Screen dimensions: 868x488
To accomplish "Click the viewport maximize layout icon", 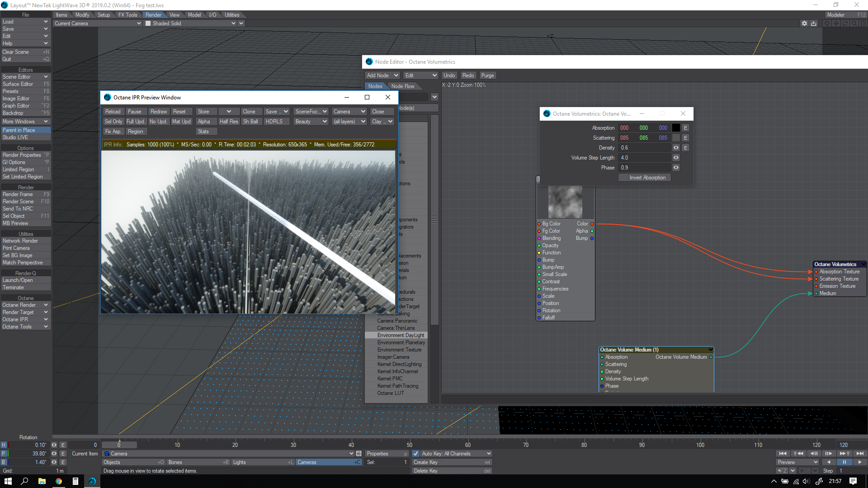I will pos(863,23).
